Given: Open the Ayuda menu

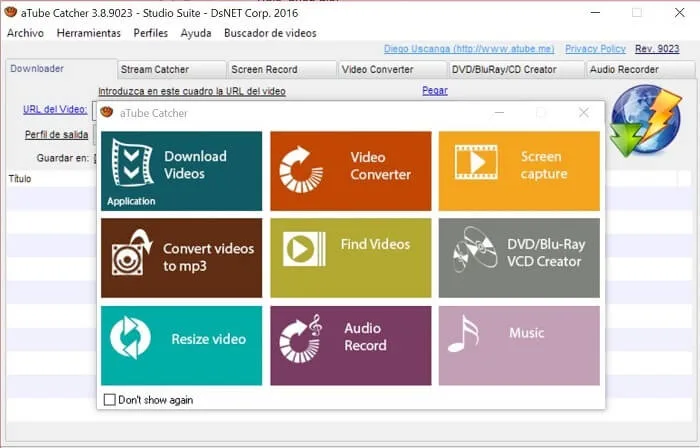Looking at the screenshot, I should [196, 33].
